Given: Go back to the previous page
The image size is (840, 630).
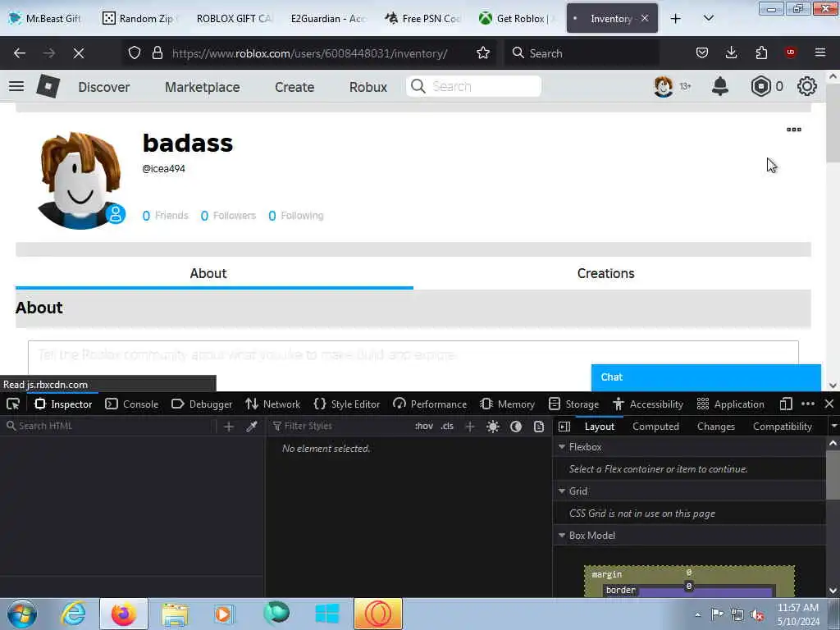Looking at the screenshot, I should click(x=20, y=53).
